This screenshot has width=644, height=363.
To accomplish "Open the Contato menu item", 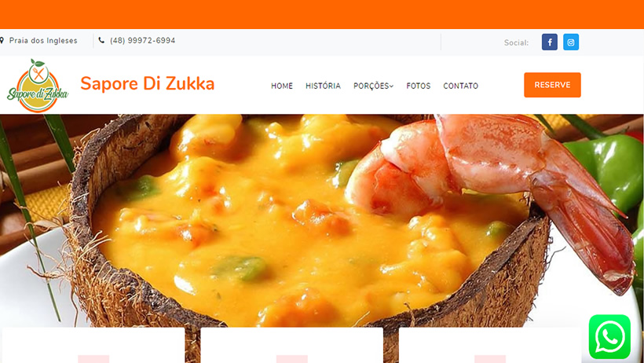I will [x=461, y=86].
